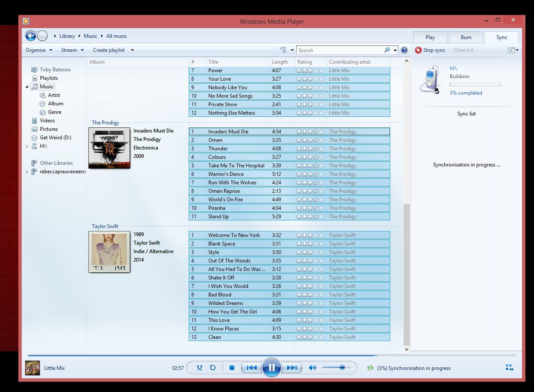Select Genre in navigation pane
The image size is (534, 392).
[55, 112]
